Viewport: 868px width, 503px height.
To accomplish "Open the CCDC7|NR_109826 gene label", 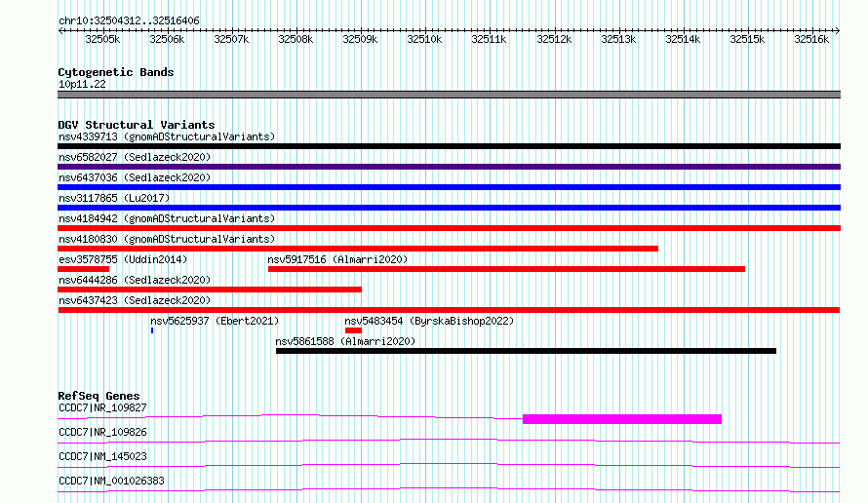I will [102, 432].
